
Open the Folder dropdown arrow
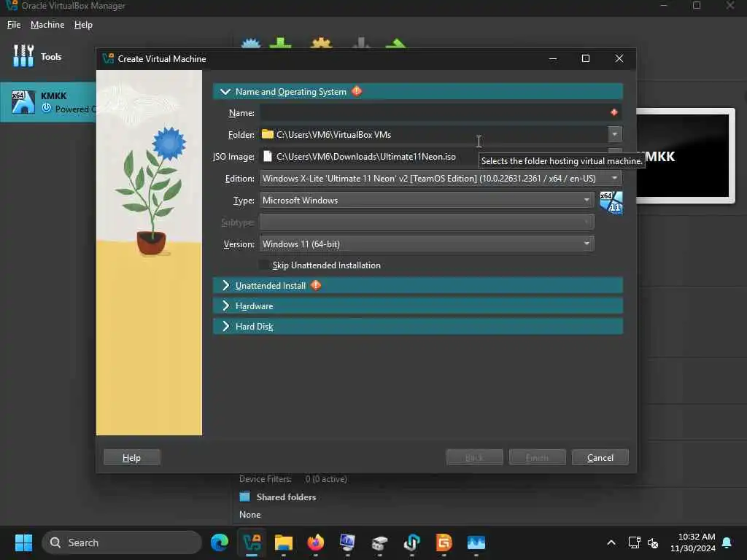coord(614,134)
